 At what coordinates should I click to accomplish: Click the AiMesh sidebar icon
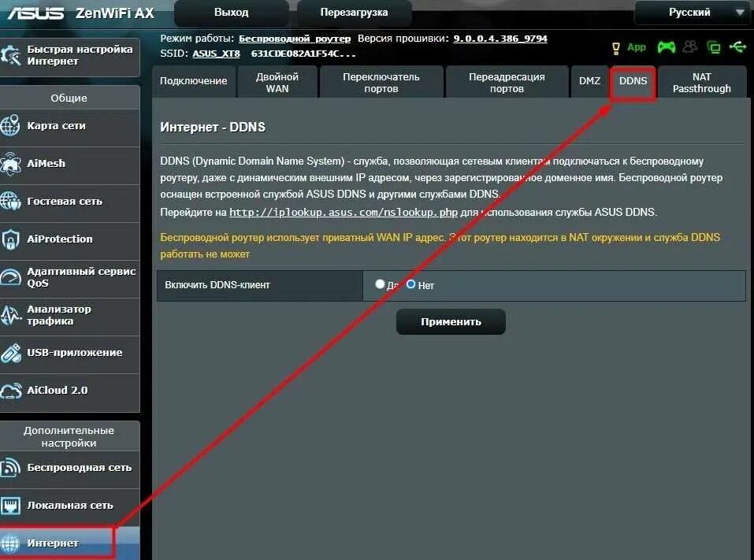[10, 164]
